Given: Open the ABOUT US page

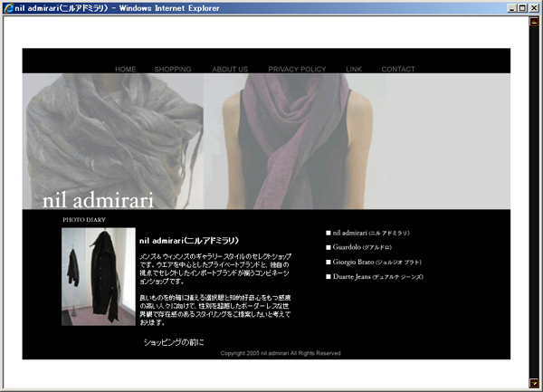Looking at the screenshot, I should coord(230,69).
